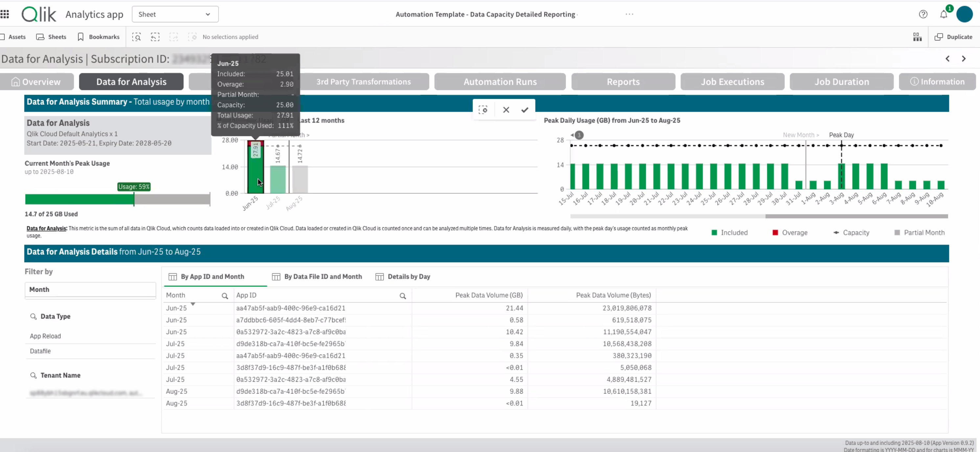The height and width of the screenshot is (452, 980).
Task: Switch to the Automation Runs tab
Action: tap(499, 81)
